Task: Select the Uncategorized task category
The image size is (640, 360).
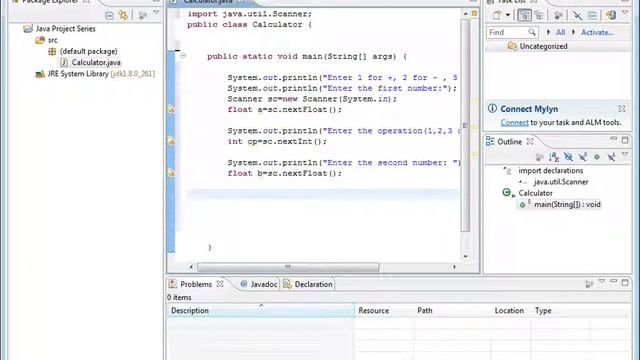Action: click(x=543, y=46)
